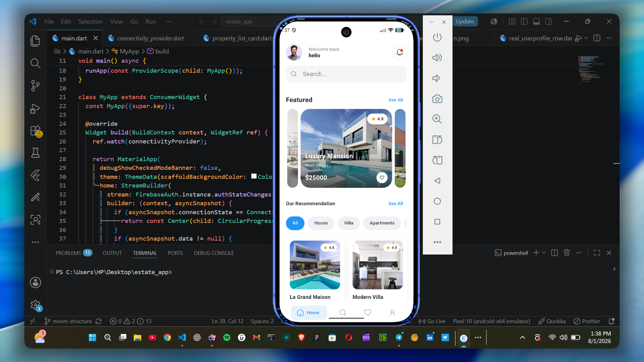Open the run options dropdown in editor title
Viewport: 644px width, 362px height.
[x=586, y=38]
